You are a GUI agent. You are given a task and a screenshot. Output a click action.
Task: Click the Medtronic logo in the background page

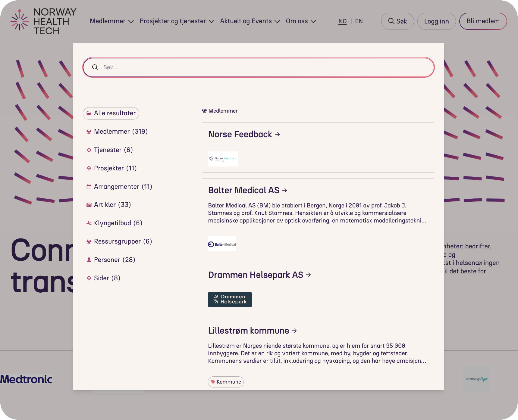point(26,379)
